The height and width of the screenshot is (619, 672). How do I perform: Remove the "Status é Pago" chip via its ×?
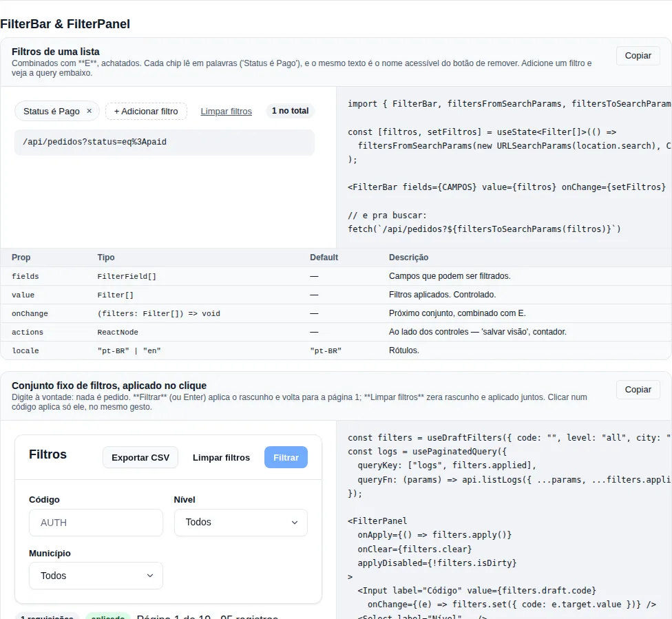[89, 111]
